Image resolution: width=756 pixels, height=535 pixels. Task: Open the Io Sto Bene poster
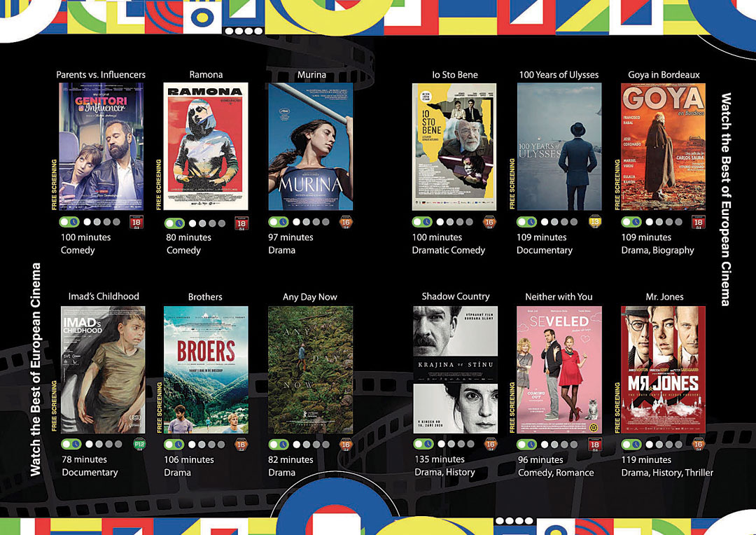click(x=454, y=147)
